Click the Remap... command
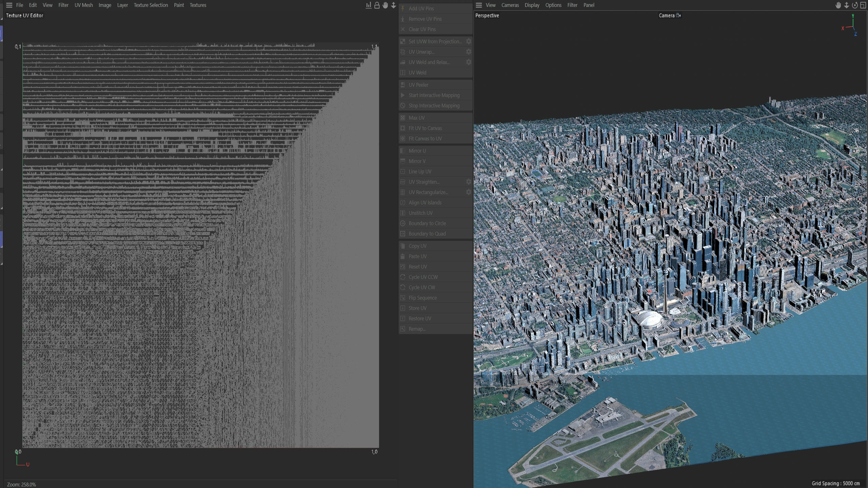This screenshot has height=488, width=868. click(436, 329)
